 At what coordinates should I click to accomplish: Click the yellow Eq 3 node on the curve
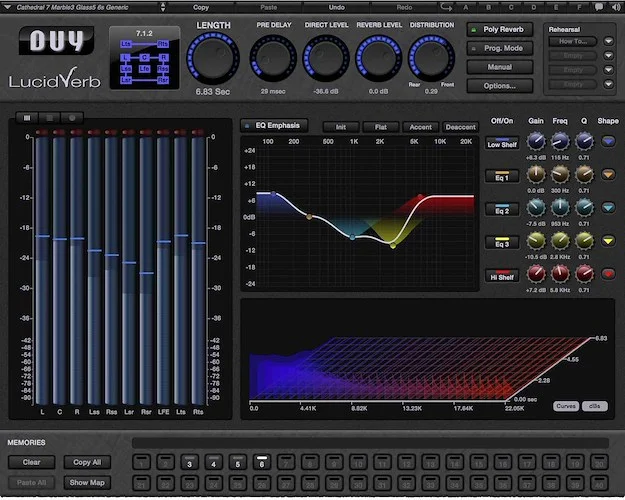coord(393,246)
